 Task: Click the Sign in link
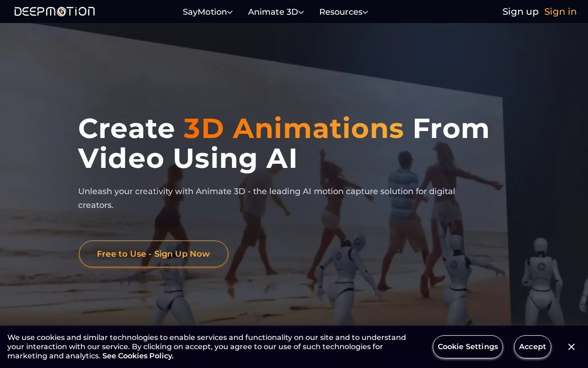pyautogui.click(x=560, y=11)
